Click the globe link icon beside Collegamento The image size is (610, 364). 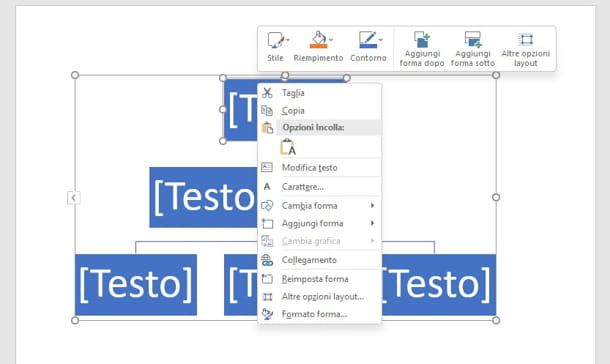point(267,260)
